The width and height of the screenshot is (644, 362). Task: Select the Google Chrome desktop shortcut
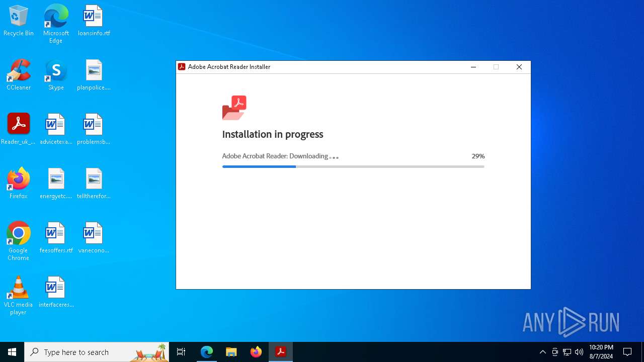[x=19, y=241]
